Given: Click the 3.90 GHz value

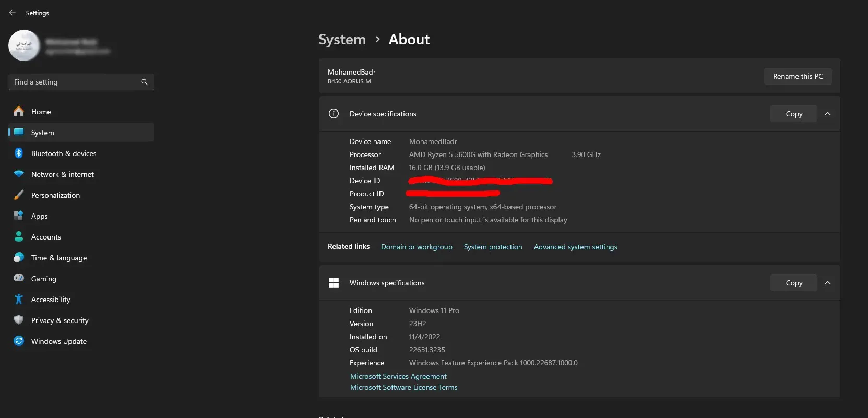Looking at the screenshot, I should pos(586,154).
